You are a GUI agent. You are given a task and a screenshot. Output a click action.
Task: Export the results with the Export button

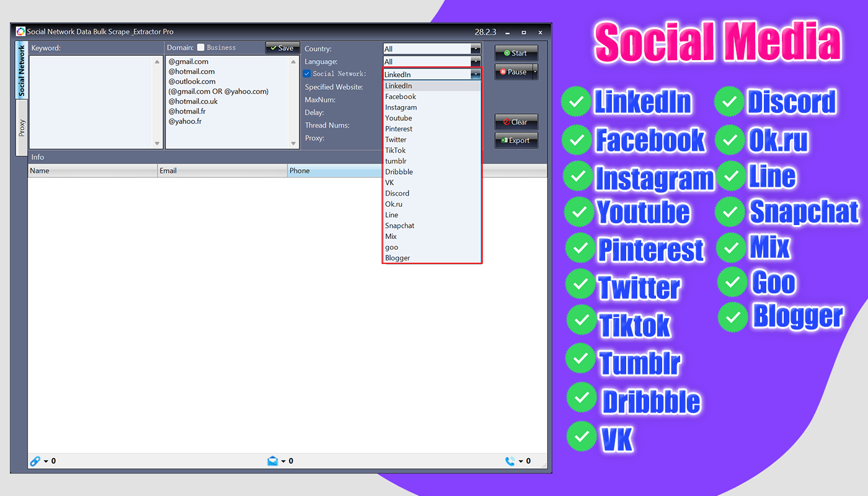(x=516, y=140)
